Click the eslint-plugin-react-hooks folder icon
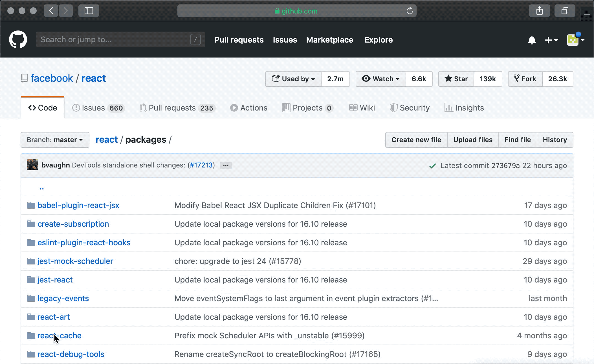The height and width of the screenshot is (364, 594). point(31,242)
